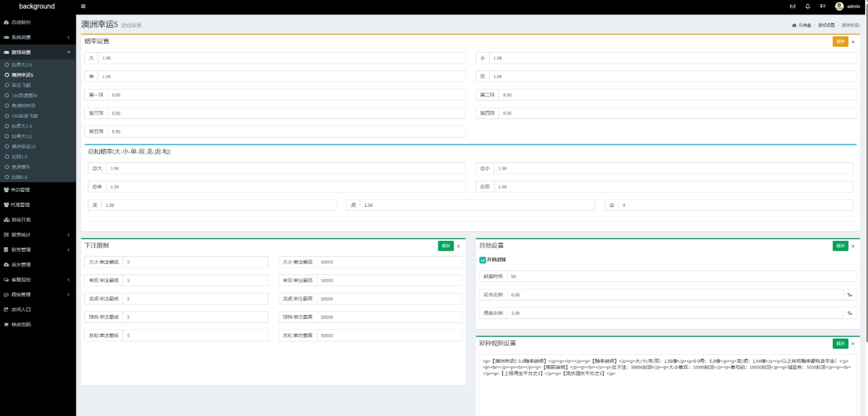
Task: Open the notifications bell icon
Action: click(x=807, y=6)
